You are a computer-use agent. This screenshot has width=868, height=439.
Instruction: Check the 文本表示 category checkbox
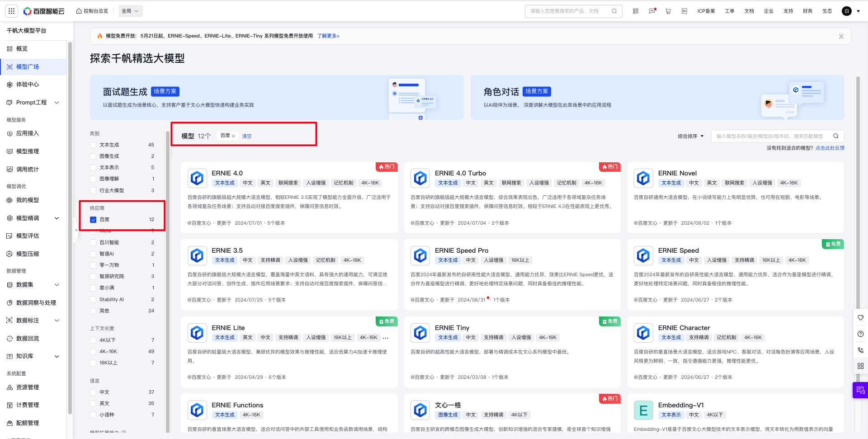click(93, 168)
